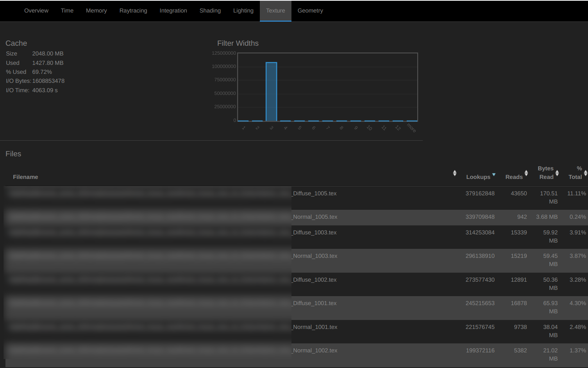Click lookups value 339709848
This screenshot has height=368, width=588.
pyautogui.click(x=480, y=217)
